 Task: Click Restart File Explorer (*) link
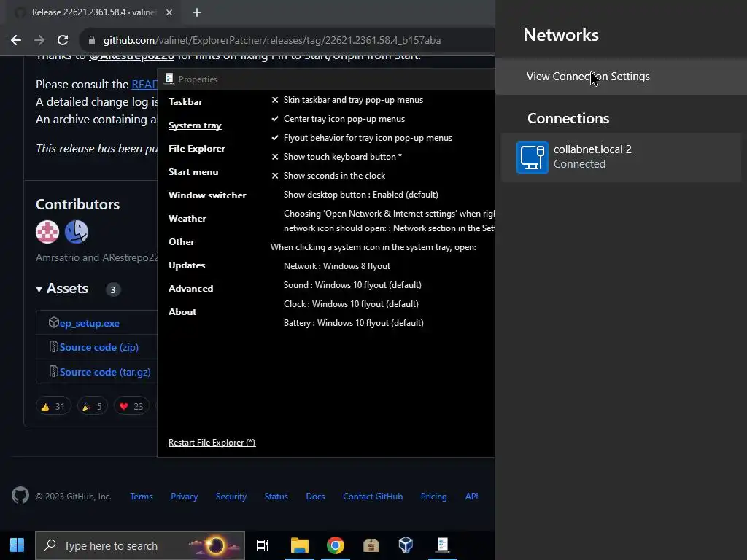(x=212, y=443)
